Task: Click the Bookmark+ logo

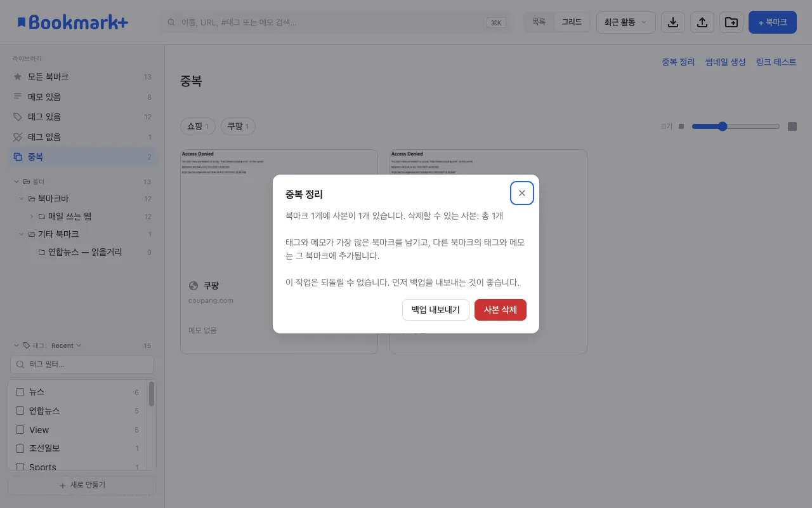Action: 73,22
